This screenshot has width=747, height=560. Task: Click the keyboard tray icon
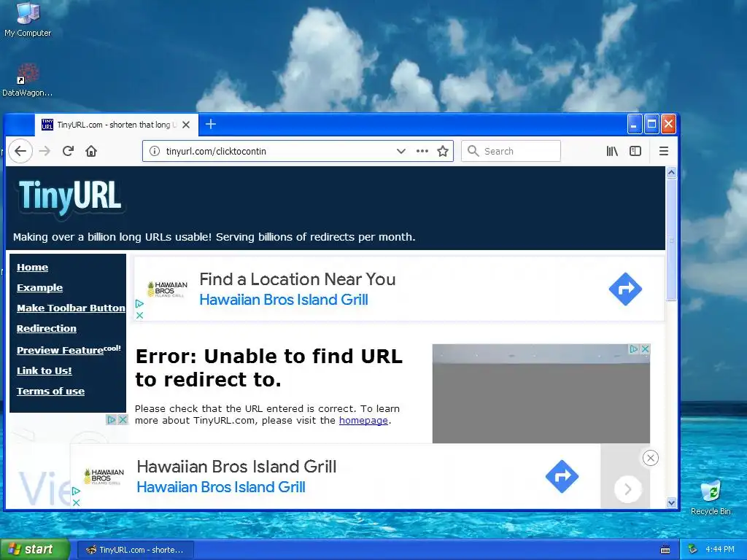click(665, 550)
